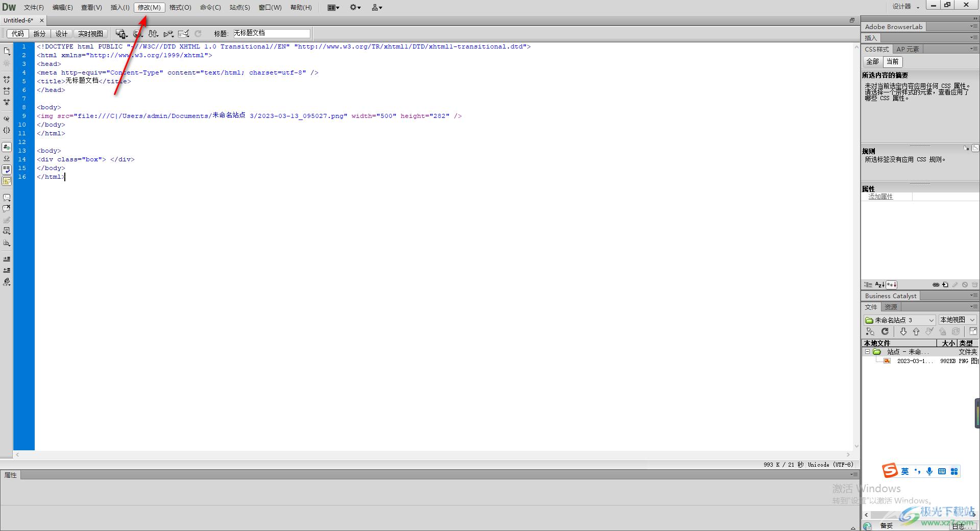The width and height of the screenshot is (980, 531).
Task: Click the 标题 document title field
Action: point(272,33)
